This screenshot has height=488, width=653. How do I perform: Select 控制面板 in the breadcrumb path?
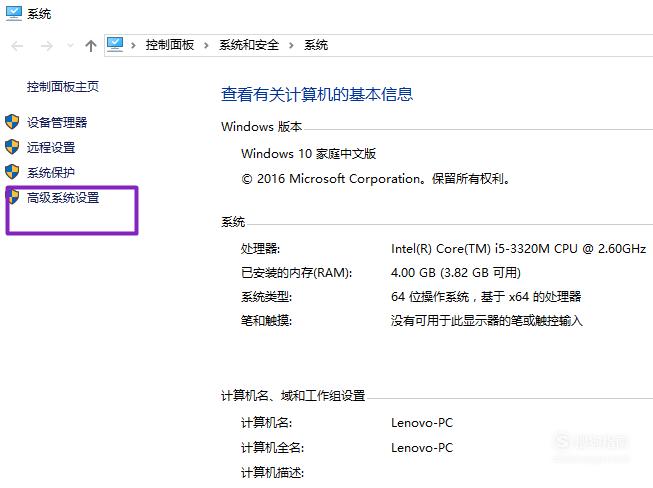170,45
